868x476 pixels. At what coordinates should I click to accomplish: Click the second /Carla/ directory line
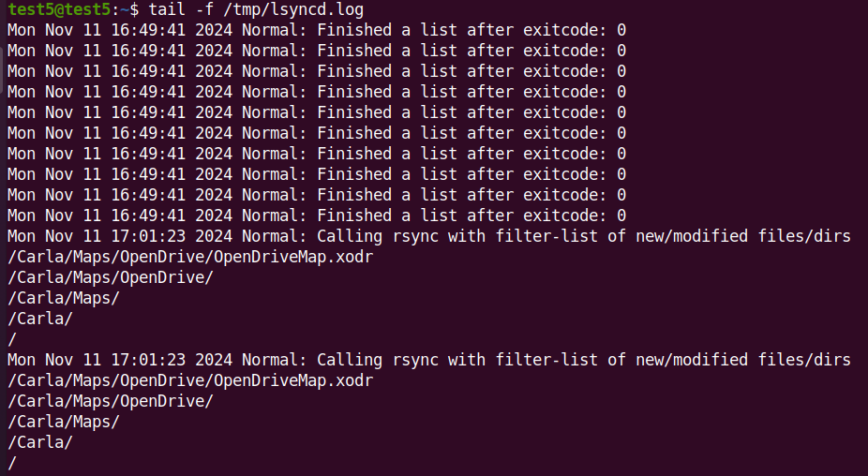coord(39,442)
